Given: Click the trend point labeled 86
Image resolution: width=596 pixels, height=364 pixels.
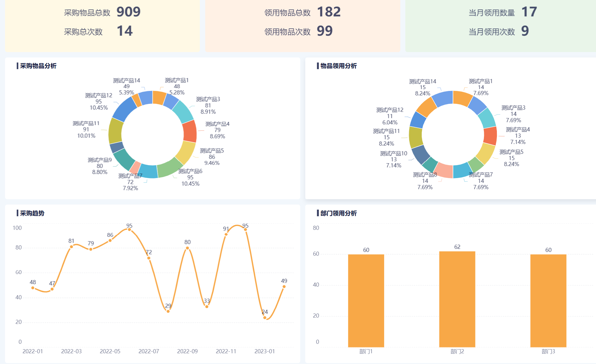Looking at the screenshot, I should [x=110, y=241].
